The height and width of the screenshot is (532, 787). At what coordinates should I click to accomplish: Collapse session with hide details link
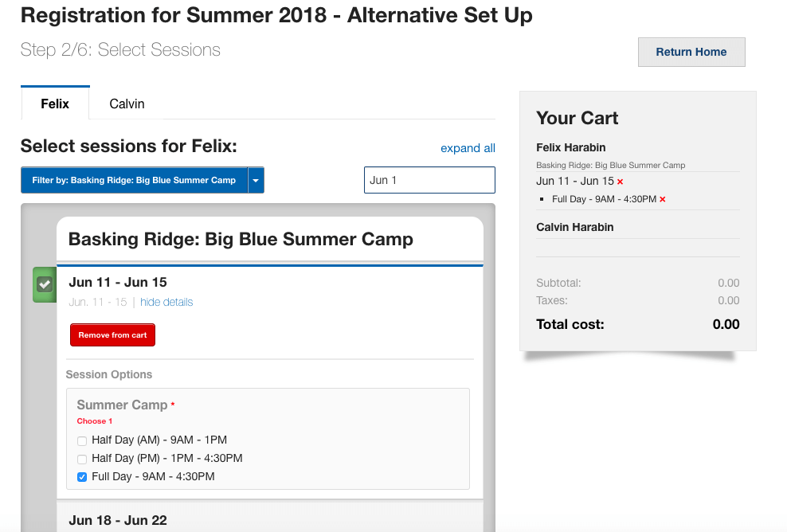[166, 302]
